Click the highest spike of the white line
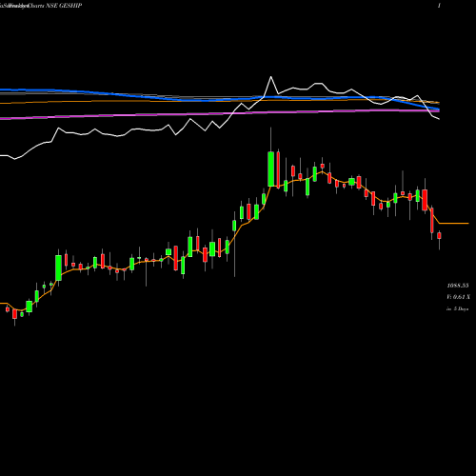 coord(270,77)
